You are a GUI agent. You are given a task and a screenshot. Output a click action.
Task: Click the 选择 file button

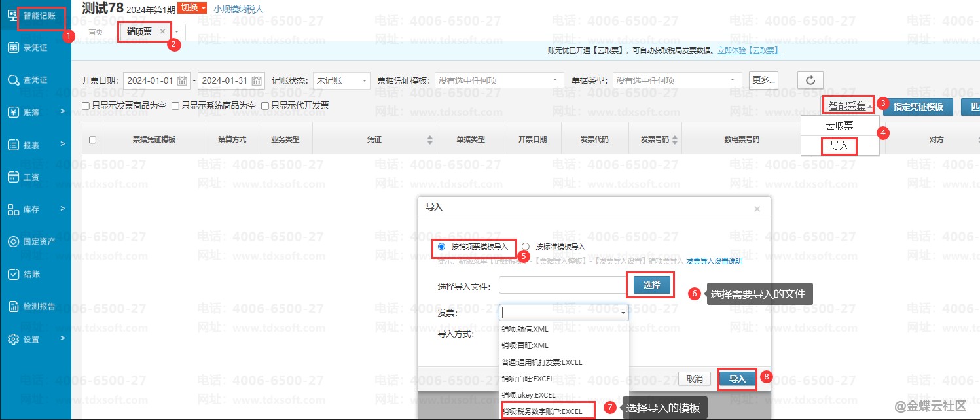[x=651, y=286]
